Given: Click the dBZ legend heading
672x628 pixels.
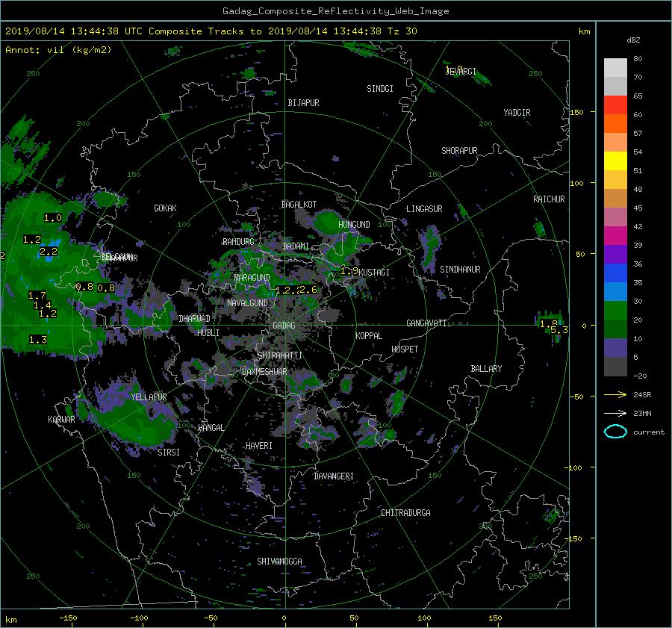Looking at the screenshot, I should pos(633,40).
